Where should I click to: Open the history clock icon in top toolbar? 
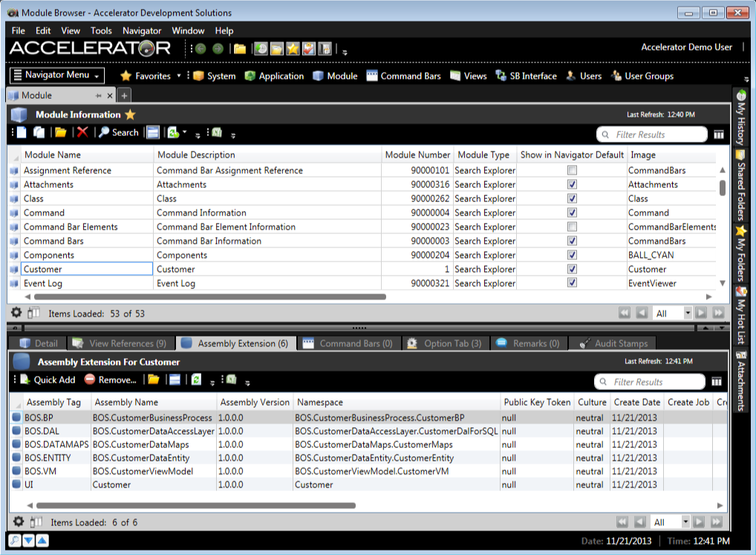[x=261, y=49]
